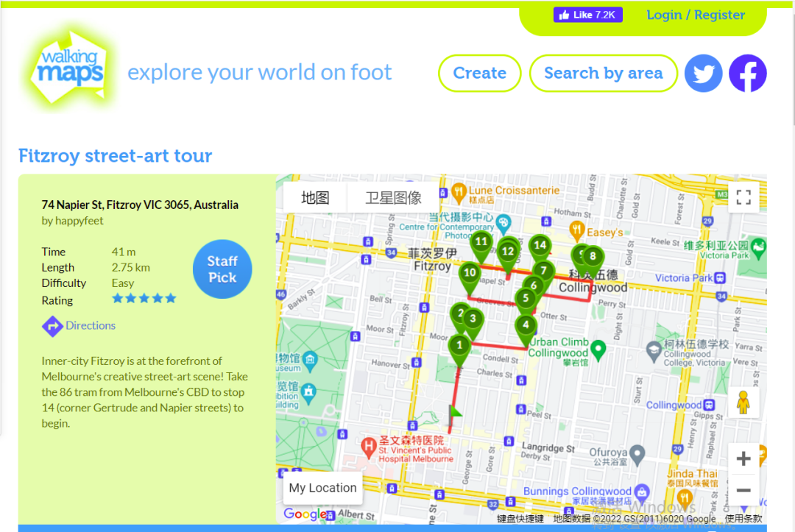The height and width of the screenshot is (532, 795).
Task: Click Collingwood station icon
Action: (x=709, y=405)
